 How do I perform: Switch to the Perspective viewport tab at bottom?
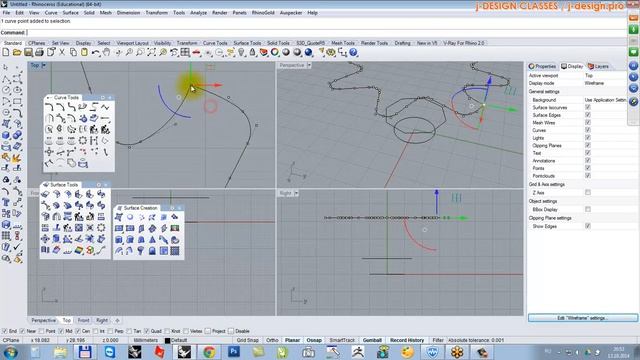[x=43, y=320]
